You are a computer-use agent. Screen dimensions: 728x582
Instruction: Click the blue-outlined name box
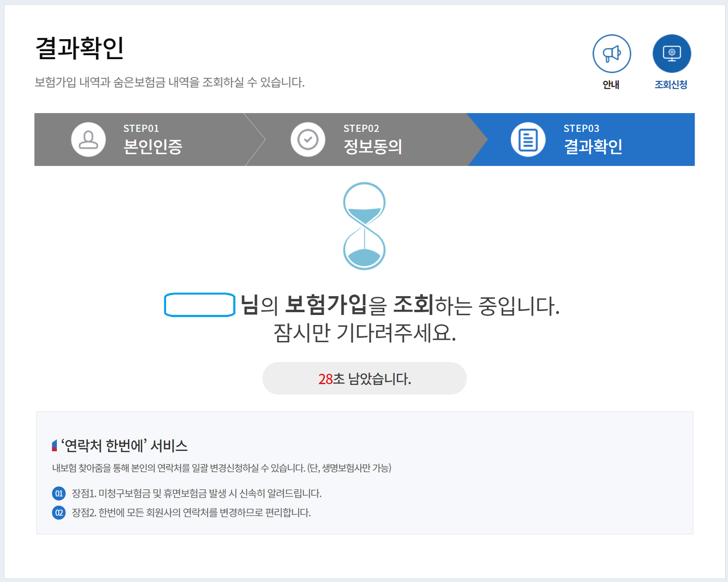[200, 305]
